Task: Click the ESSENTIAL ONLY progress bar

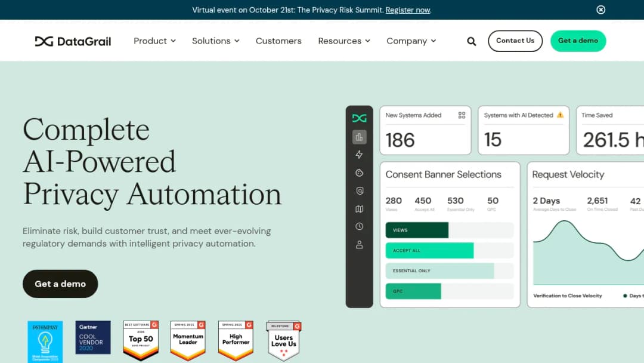Action: (450, 271)
